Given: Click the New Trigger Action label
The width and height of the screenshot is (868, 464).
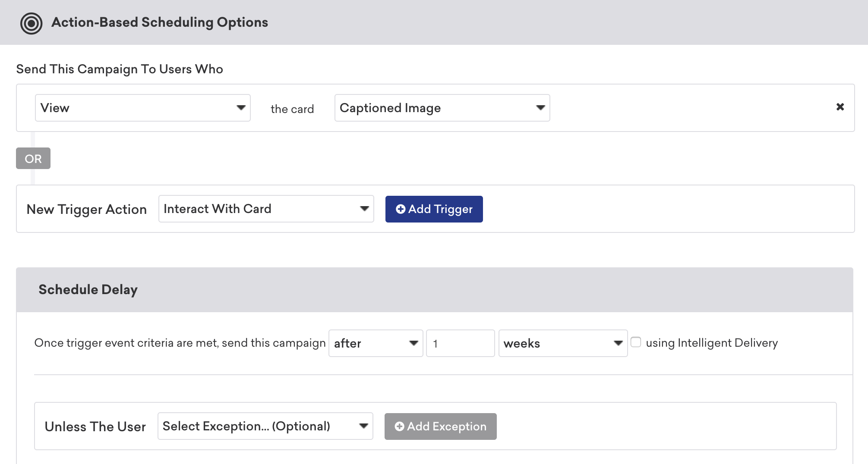Looking at the screenshot, I should pyautogui.click(x=87, y=210).
